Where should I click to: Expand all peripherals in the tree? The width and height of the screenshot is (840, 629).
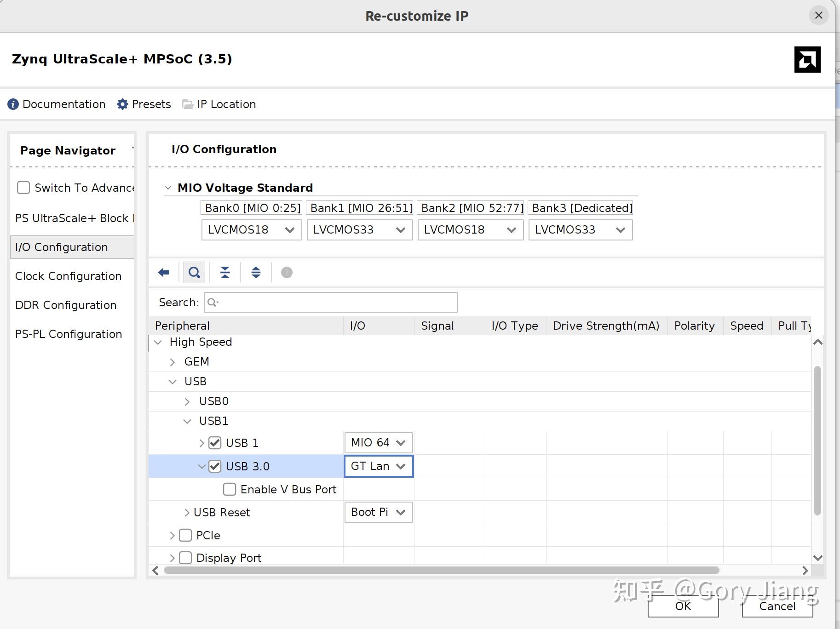coord(256,272)
